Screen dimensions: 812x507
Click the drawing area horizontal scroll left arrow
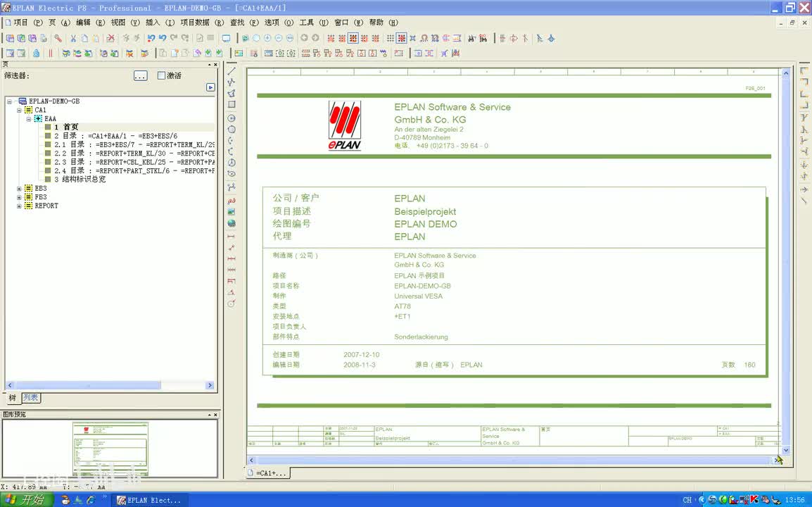252,461
